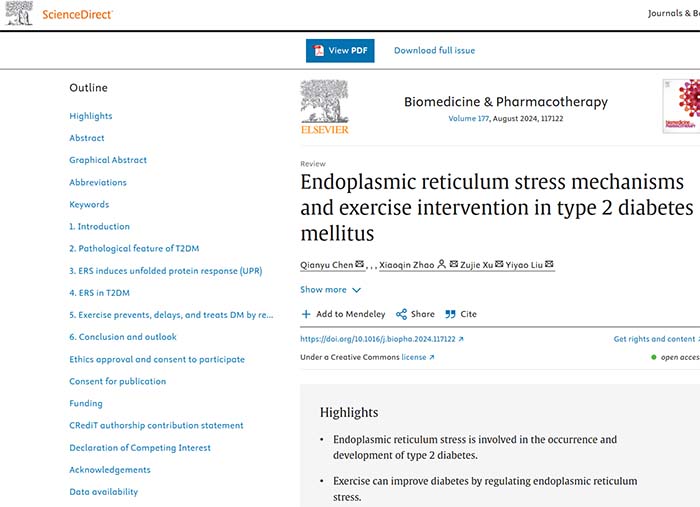The image size is (700, 507).
Task: Click the Cite quotation icon
Action: 450,314
